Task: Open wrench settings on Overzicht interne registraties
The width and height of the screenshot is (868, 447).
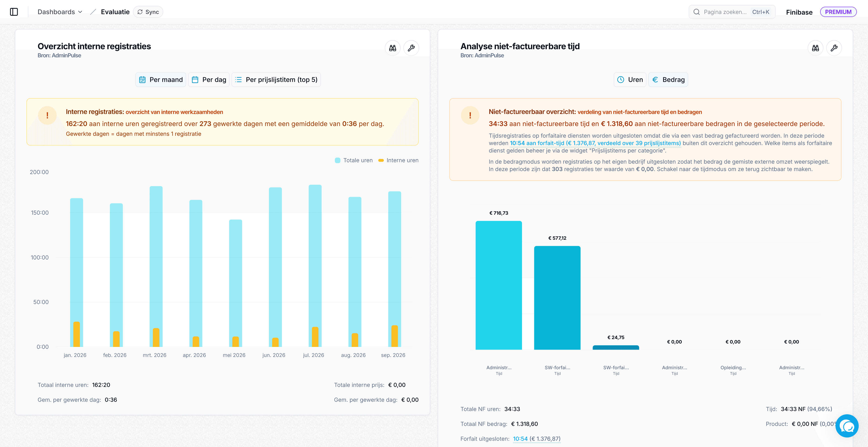Action: tap(411, 48)
